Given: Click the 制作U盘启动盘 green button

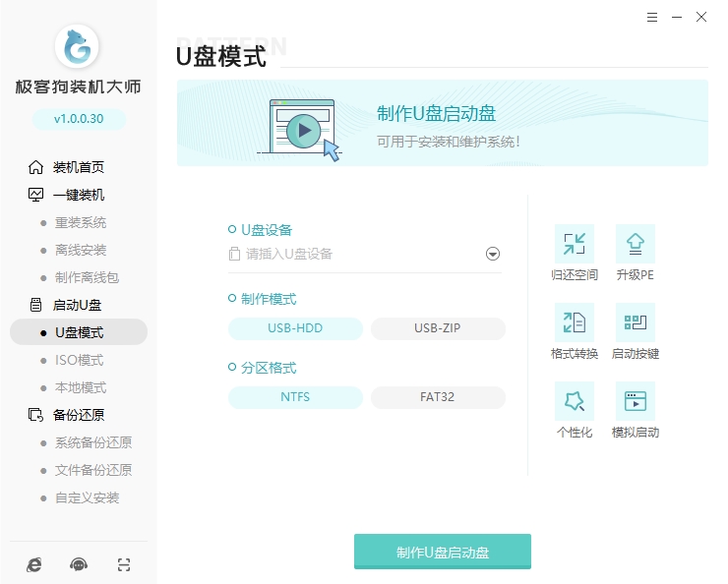Looking at the screenshot, I should (x=443, y=552).
